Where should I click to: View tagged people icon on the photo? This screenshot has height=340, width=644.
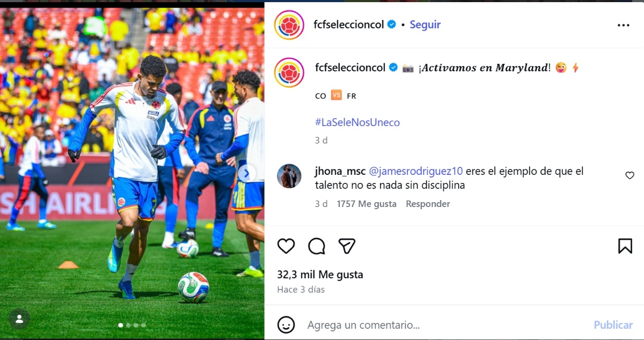[x=19, y=319]
